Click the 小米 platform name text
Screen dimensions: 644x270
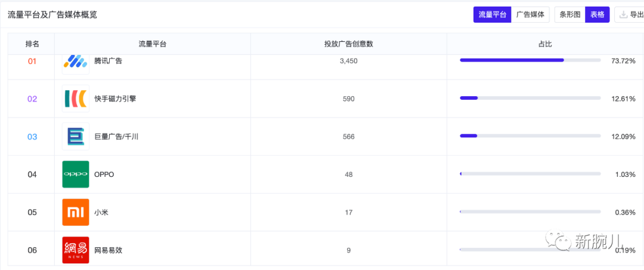(101, 213)
